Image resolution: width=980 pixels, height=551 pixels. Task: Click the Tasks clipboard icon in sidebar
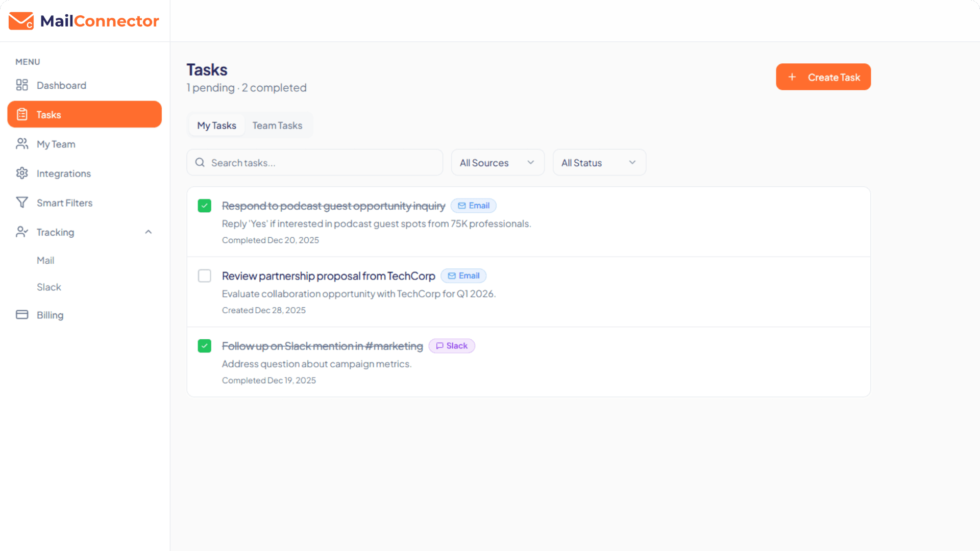point(22,114)
